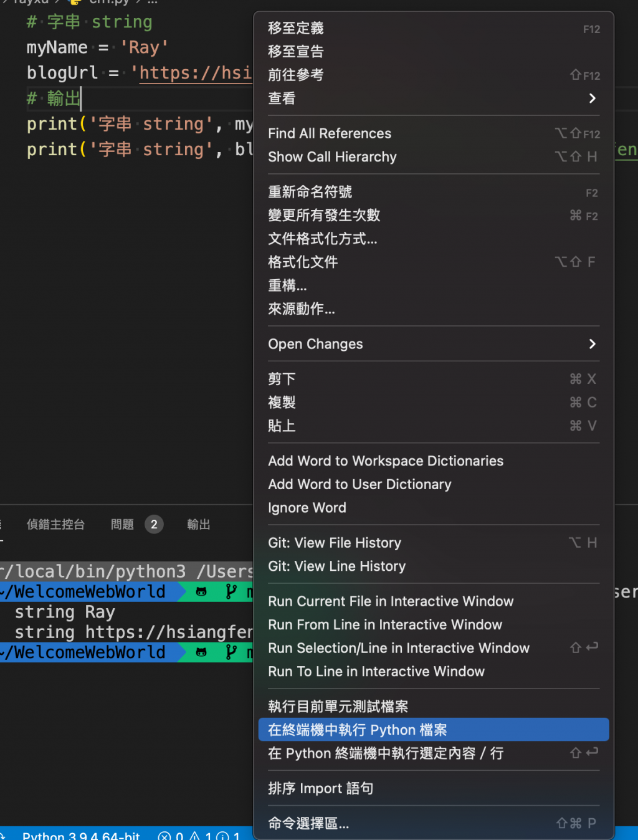This screenshot has height=840, width=638.
Task: Expand the 查看 submenu arrow
Action: pos(592,98)
